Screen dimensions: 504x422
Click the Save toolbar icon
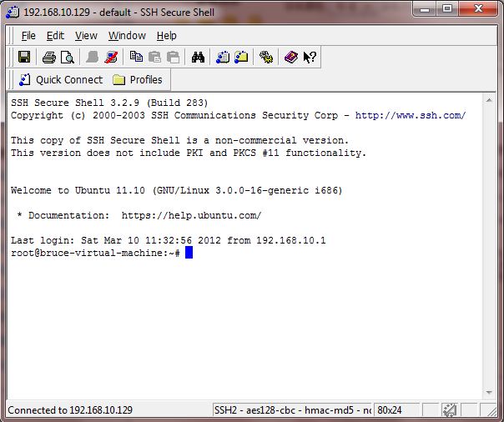coord(24,58)
